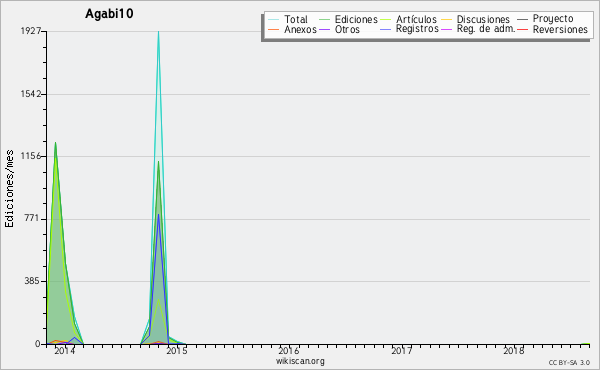Click the Artículos legend label

point(416,19)
